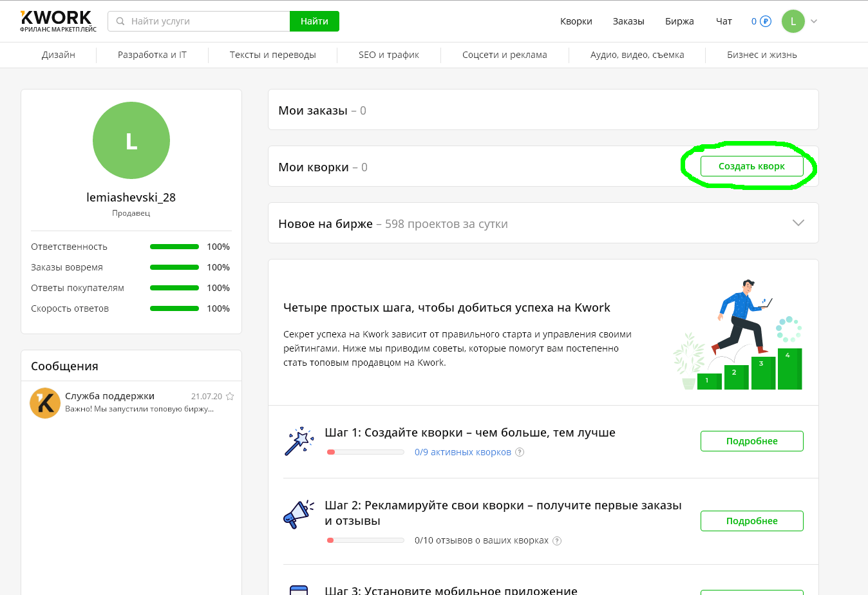Screen dimensions: 868x595
Task: Click the Создать кворк button
Action: click(x=752, y=166)
